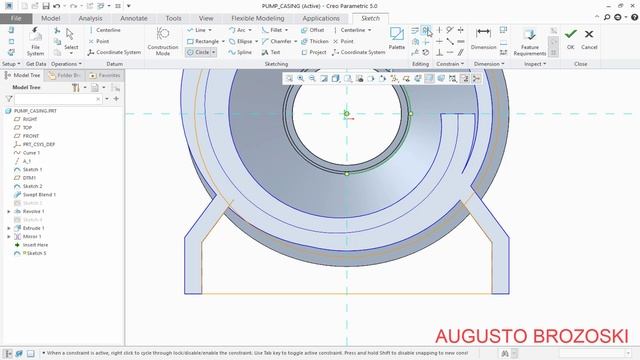Select the Fillet tool
This screenshot has height=360, width=640.
coord(272,30)
